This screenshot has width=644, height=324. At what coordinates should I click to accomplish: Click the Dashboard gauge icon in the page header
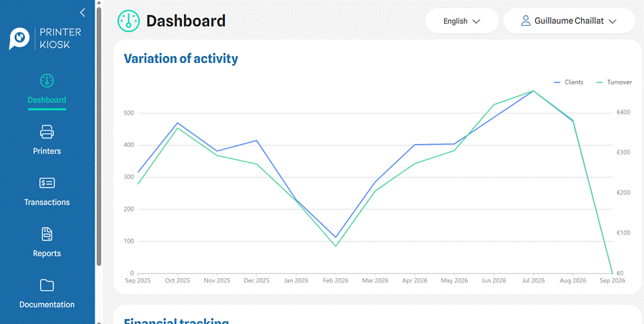click(x=128, y=21)
